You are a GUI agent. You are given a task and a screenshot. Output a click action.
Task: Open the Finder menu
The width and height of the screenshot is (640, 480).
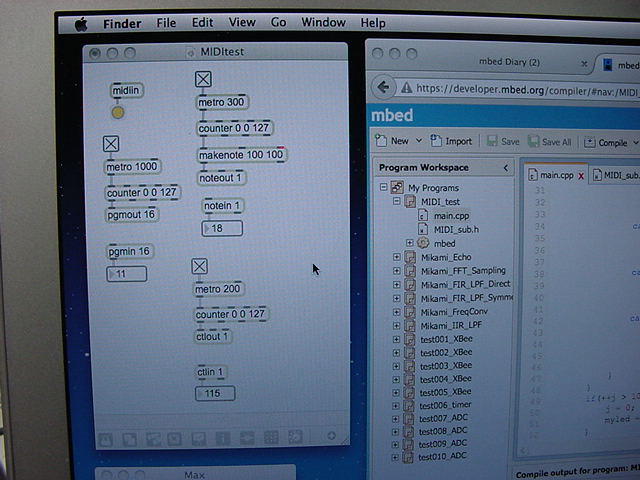[122, 24]
